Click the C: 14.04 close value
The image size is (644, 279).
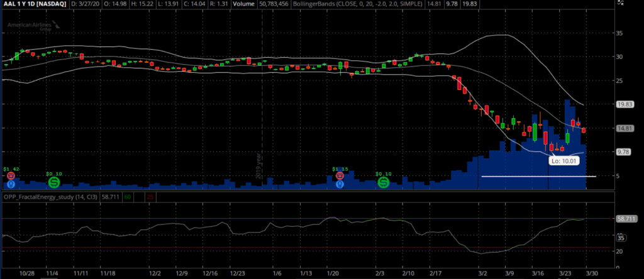(196, 4)
